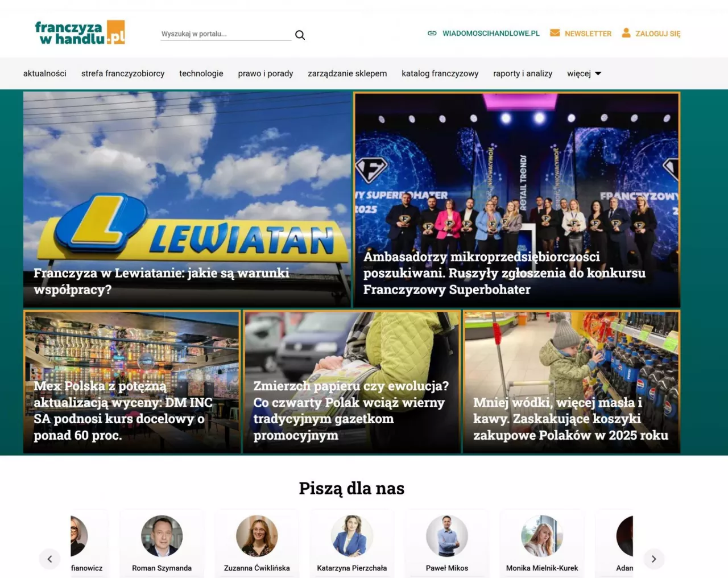The image size is (728, 578).
Task: Open the Mex Polska valuation article
Action: (132, 382)
